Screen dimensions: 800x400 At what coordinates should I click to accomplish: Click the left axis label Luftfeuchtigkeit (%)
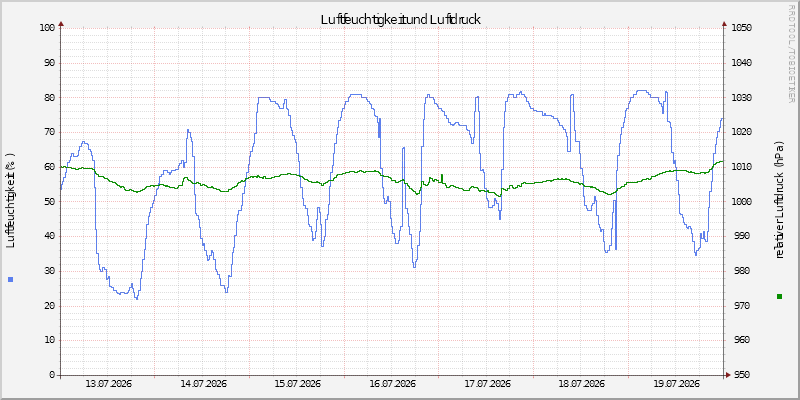pyautogui.click(x=11, y=201)
